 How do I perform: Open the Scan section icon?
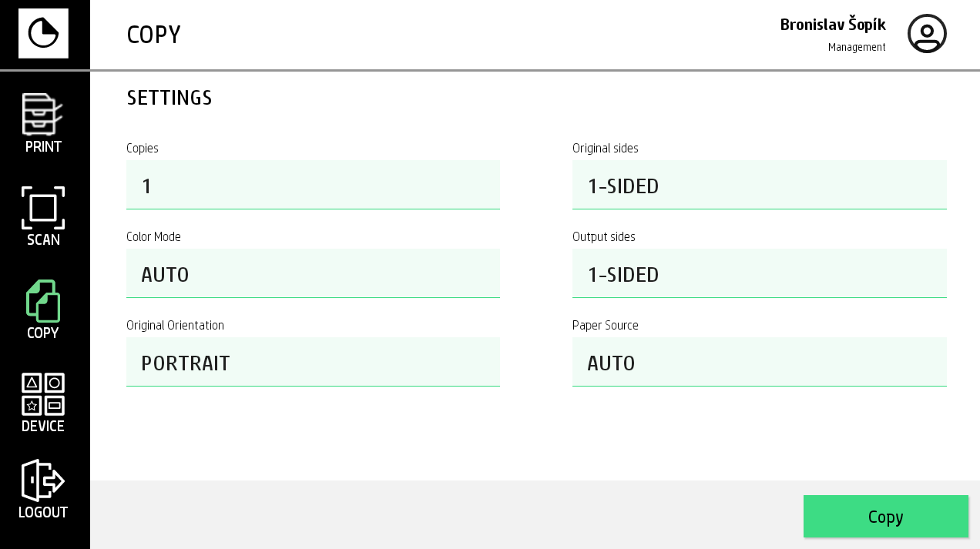click(x=43, y=207)
